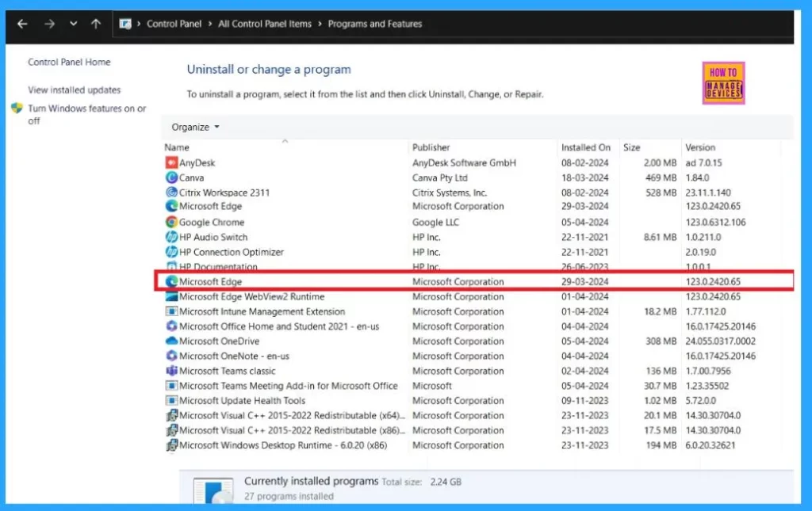The width and height of the screenshot is (812, 511).
Task: Click the 27 programs installed text
Action: [289, 496]
